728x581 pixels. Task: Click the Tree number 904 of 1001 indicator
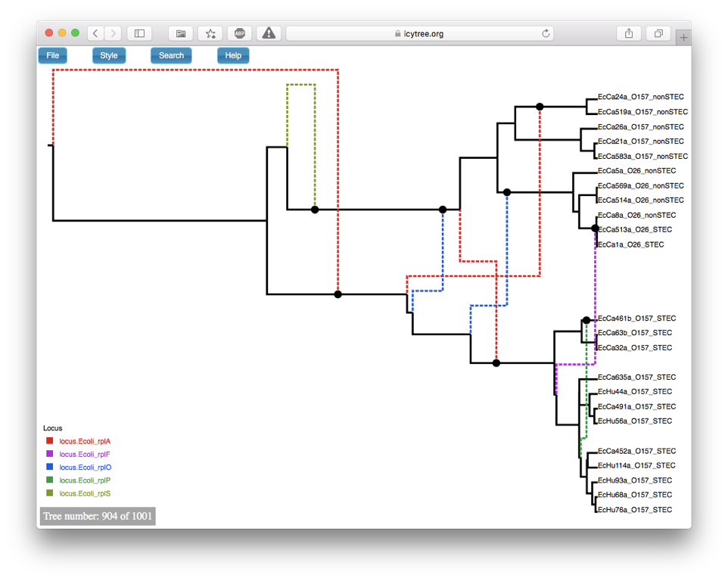98,517
